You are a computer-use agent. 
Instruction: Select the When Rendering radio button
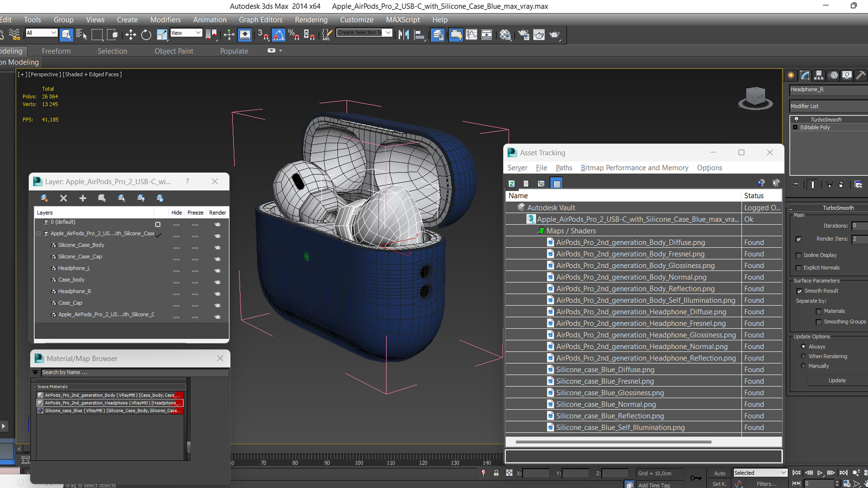pos(803,356)
